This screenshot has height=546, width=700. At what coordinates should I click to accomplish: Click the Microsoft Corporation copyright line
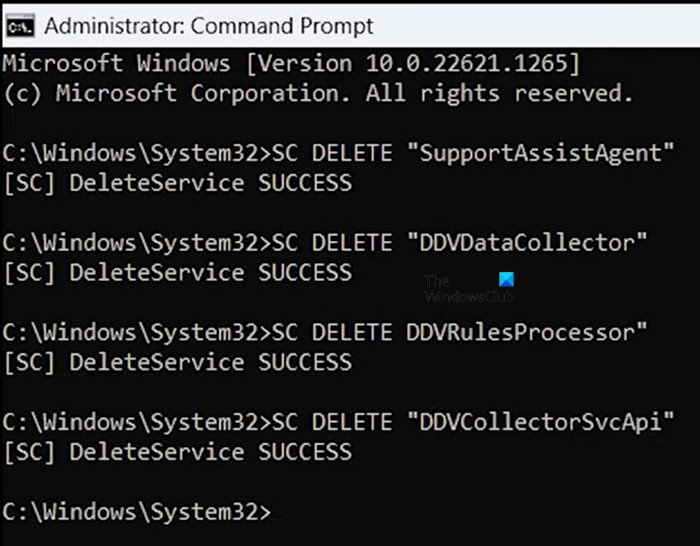click(317, 93)
